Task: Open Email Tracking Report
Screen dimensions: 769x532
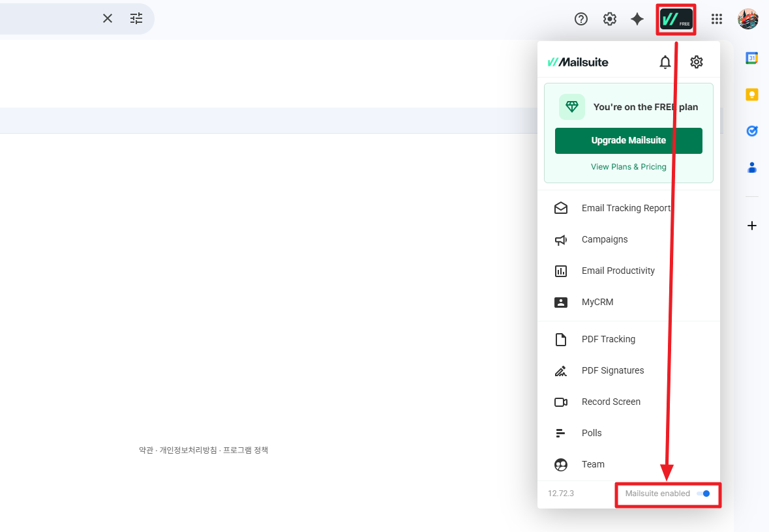Action: tap(629, 208)
